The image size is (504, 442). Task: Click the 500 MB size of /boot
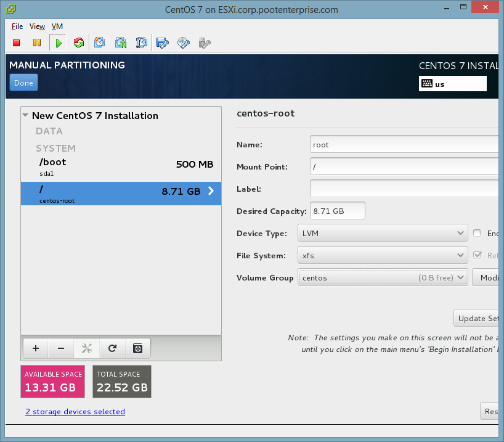pos(195,165)
